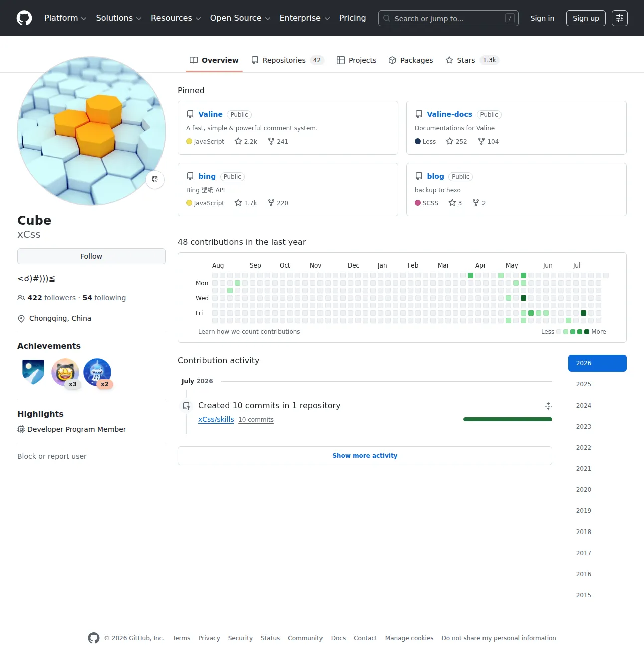View bing stargazers count 1.7k

(x=246, y=203)
